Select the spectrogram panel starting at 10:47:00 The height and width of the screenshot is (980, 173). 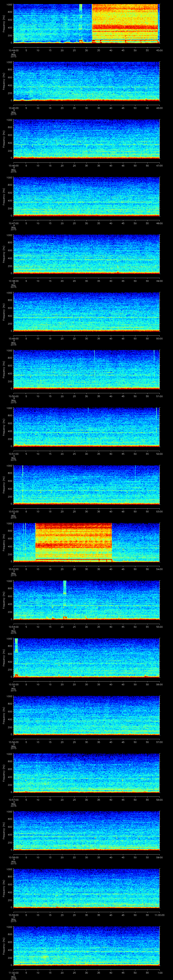(x=86, y=196)
